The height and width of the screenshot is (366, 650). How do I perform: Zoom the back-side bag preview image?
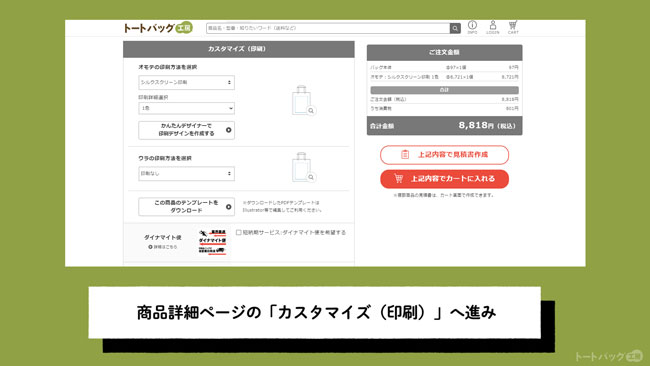pyautogui.click(x=303, y=167)
